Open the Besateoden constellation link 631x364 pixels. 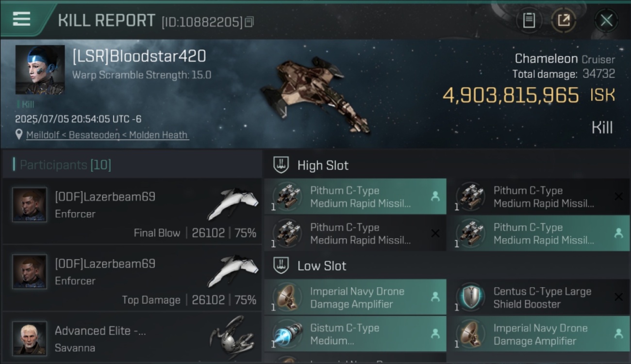(94, 135)
